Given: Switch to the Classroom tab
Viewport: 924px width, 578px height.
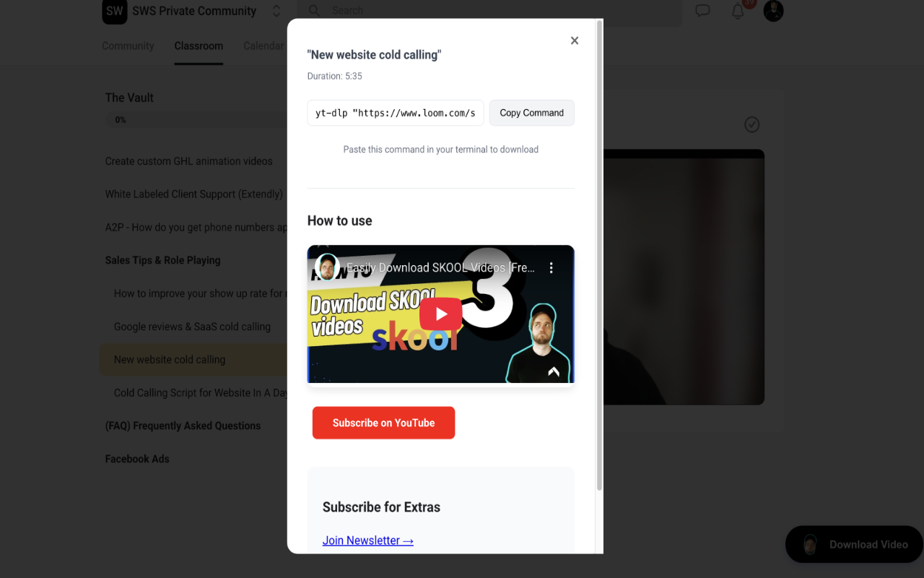Looking at the screenshot, I should (x=199, y=46).
